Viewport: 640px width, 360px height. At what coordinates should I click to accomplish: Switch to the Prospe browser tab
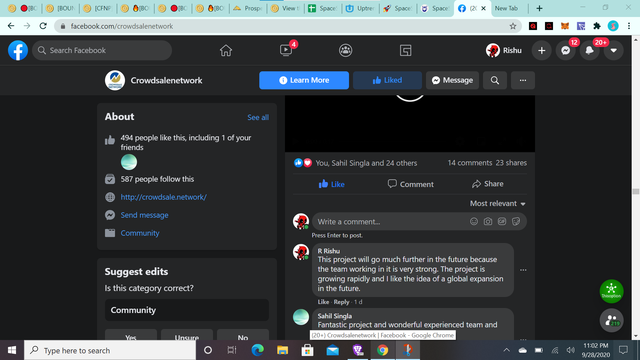point(247,8)
